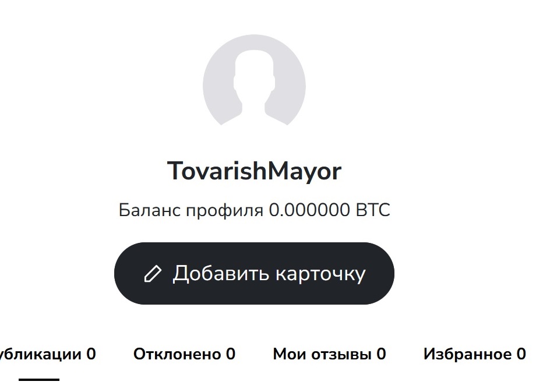The width and height of the screenshot is (550, 392).
Task: Click the pencil icon on the dark button
Action: click(x=153, y=274)
